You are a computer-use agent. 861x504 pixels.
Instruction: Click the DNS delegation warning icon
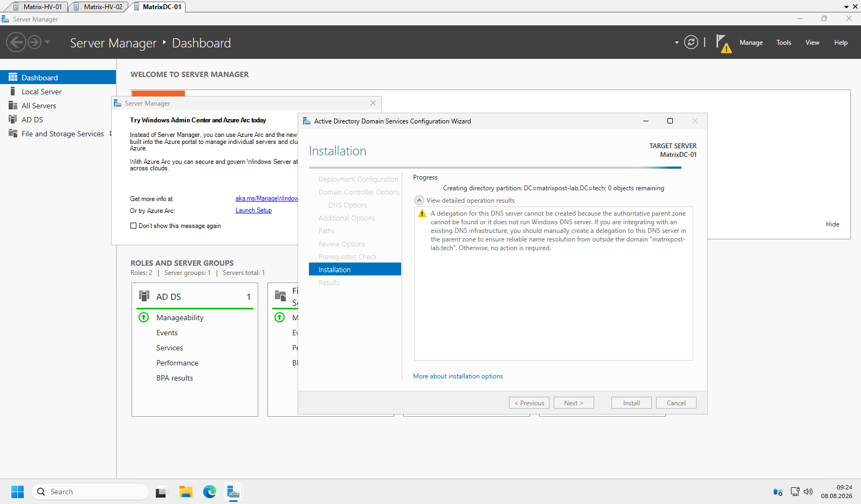click(422, 214)
